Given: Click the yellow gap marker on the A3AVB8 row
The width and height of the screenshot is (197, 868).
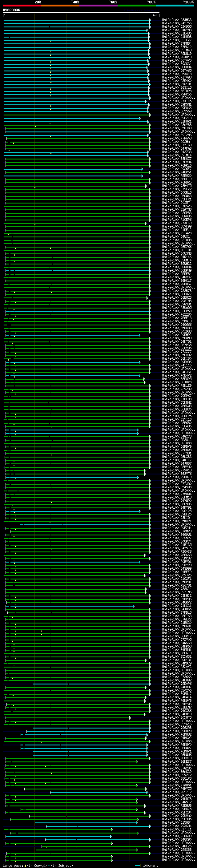Looking at the screenshot, I should 35,126.
